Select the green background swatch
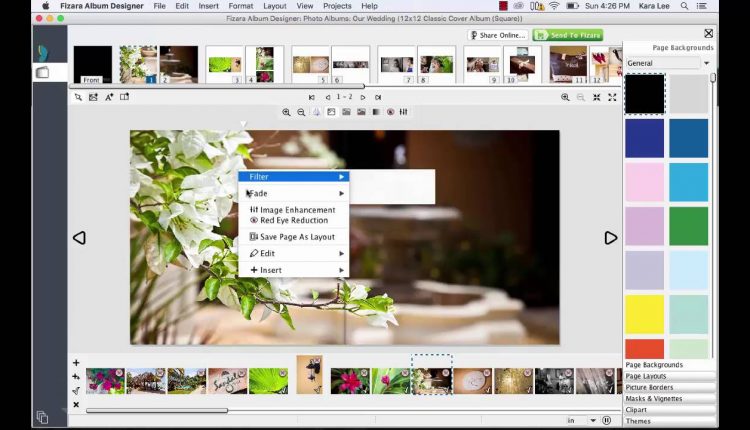750x430 pixels. (689, 226)
